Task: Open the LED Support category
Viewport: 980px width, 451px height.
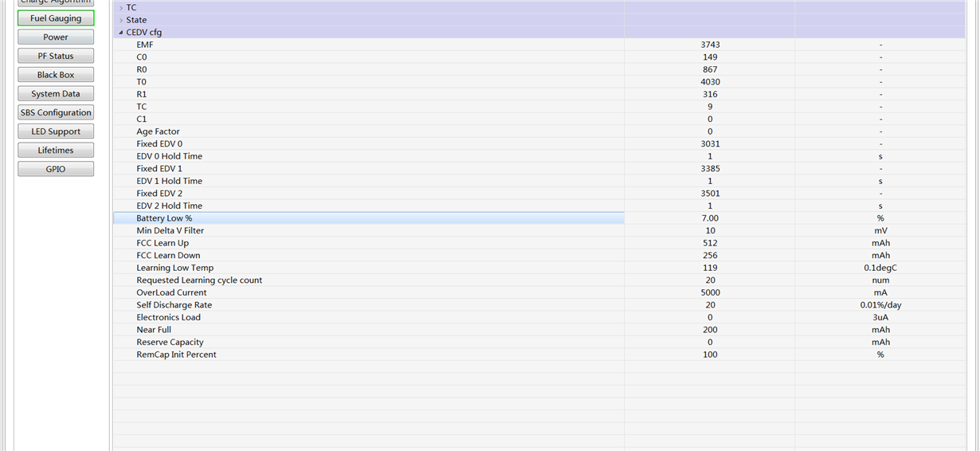Action: (x=56, y=131)
